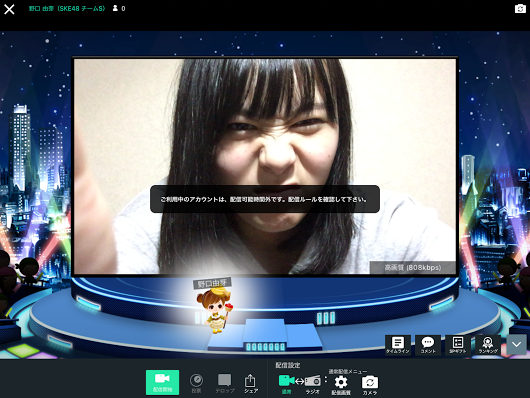530x398 pixels.
Task: Open the comment (コメント) panel
Action: 428,345
